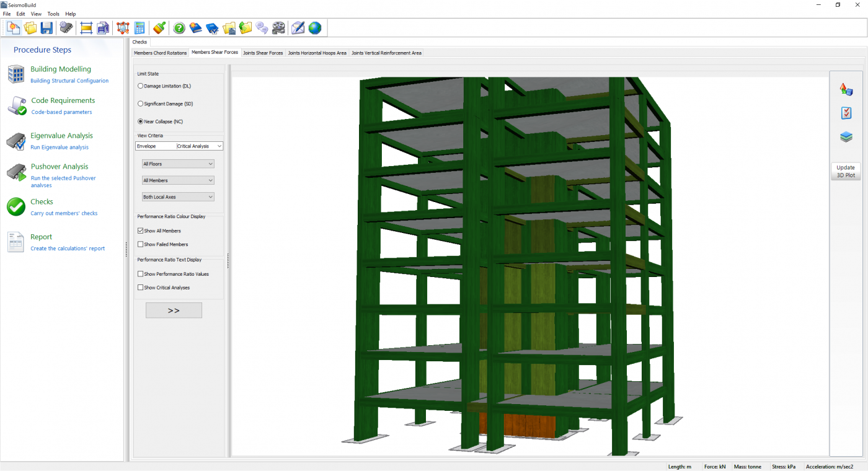
Task: Switch to Members Shear Forces tab
Action: coord(215,53)
